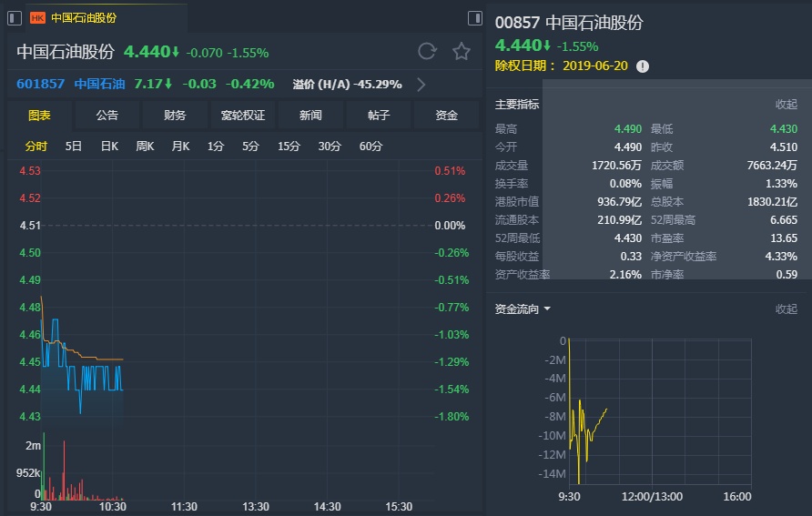812x516 pixels.
Task: Click the blue 中国石油 A-share name link
Action: [99, 84]
